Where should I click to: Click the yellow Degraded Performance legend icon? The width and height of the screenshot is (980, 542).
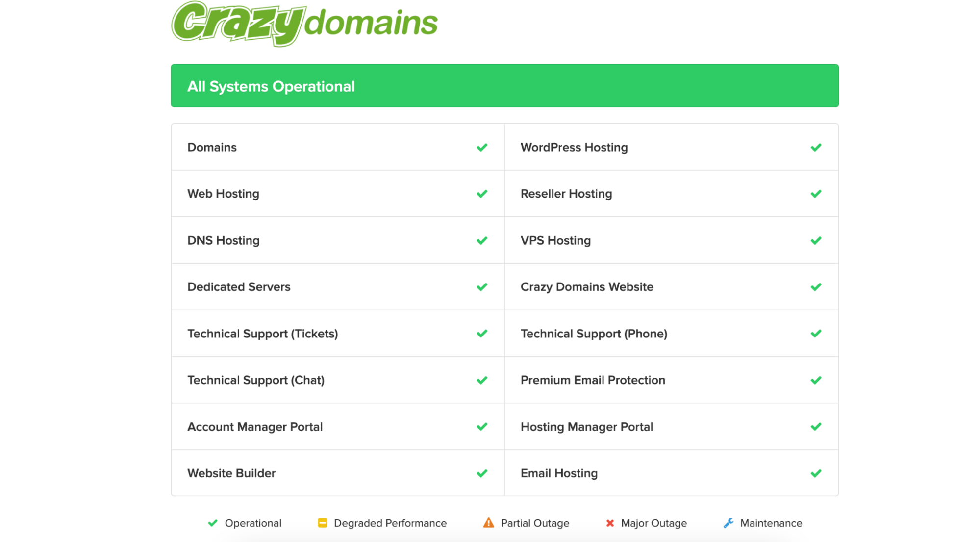coord(322,523)
